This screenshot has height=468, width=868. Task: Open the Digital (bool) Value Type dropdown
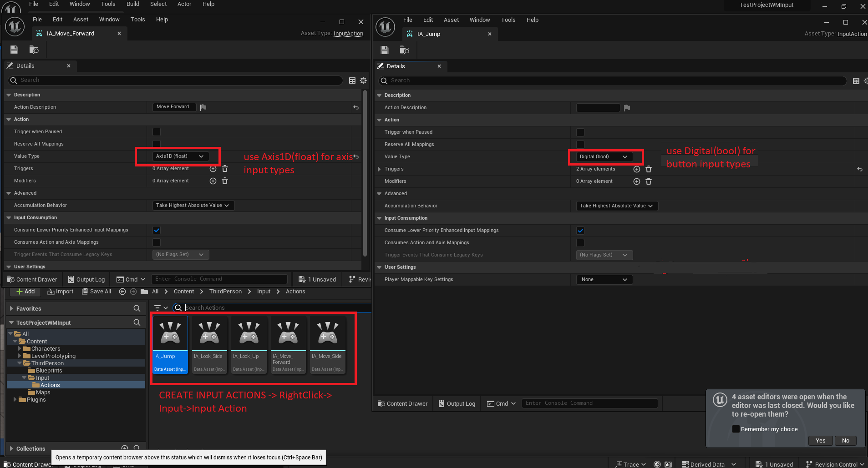click(604, 157)
